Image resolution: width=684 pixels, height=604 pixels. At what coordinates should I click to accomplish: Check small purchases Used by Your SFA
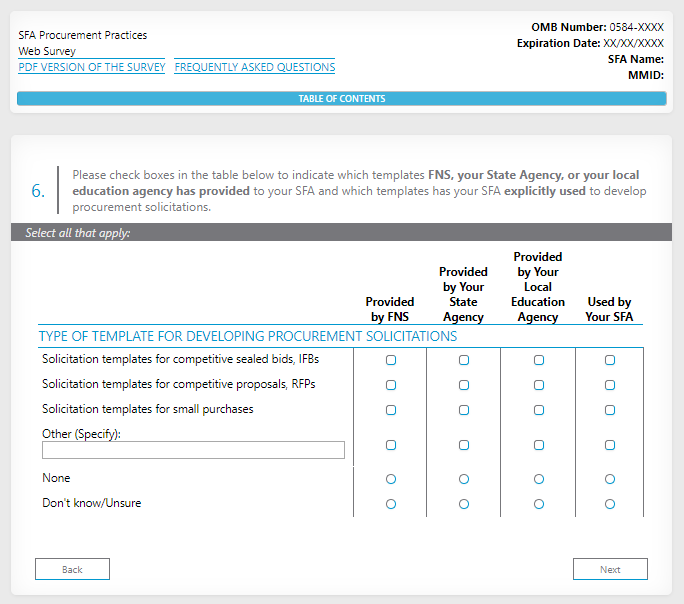(x=610, y=410)
